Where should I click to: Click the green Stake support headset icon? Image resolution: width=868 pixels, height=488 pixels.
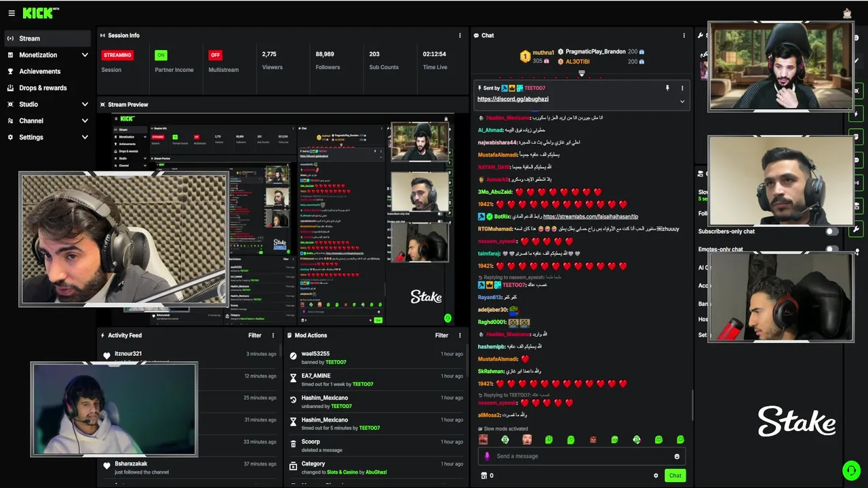click(850, 470)
